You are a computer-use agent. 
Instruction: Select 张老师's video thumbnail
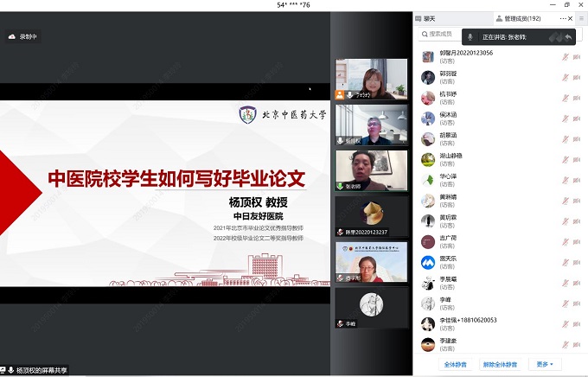pyautogui.click(x=371, y=169)
